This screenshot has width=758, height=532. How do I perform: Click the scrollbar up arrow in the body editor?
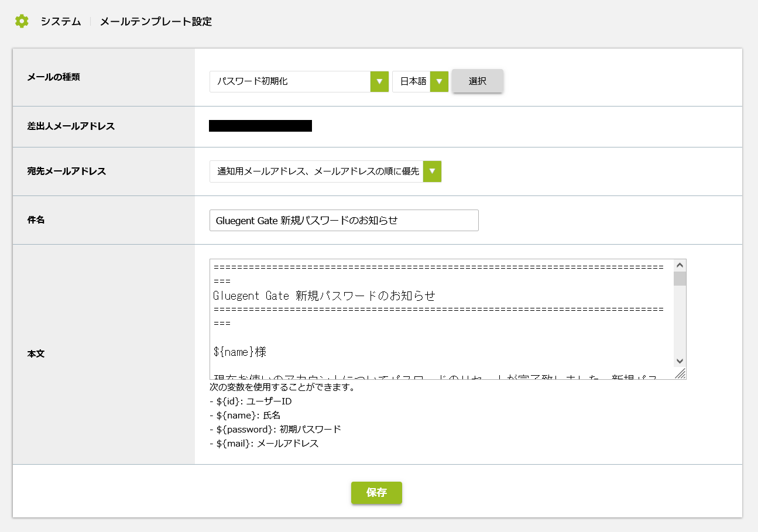[679, 265]
